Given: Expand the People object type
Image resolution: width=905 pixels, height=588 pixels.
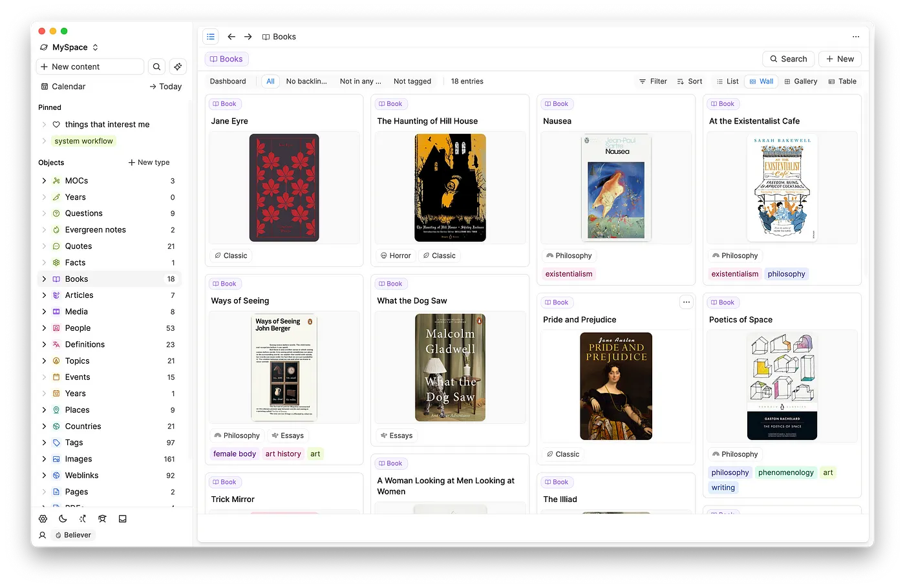Looking at the screenshot, I should 44,328.
